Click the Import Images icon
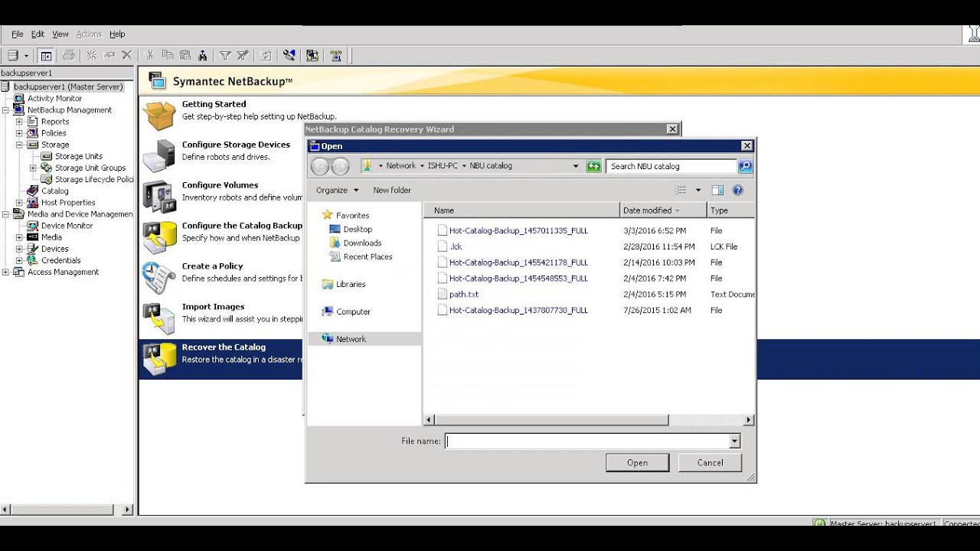 point(159,318)
